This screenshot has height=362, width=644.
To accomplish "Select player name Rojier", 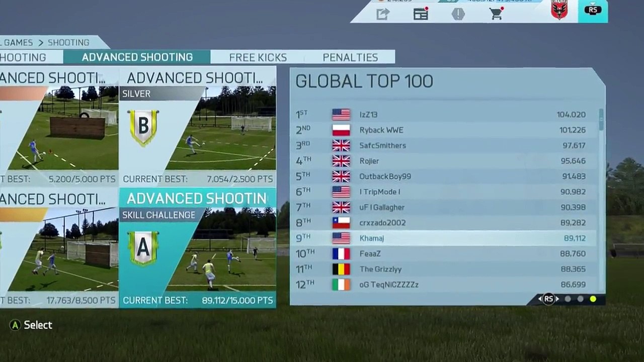I will pyautogui.click(x=369, y=161).
